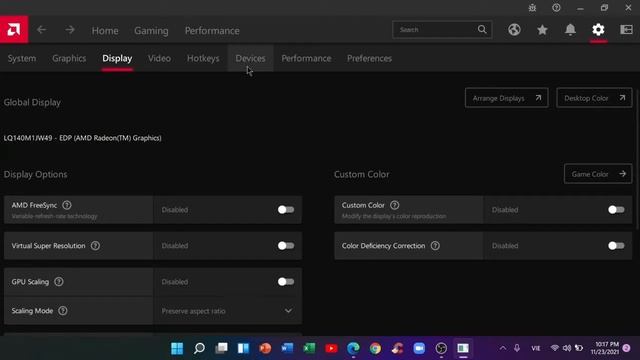
Task: Click the vertical scrollbar
Action: coord(637,159)
